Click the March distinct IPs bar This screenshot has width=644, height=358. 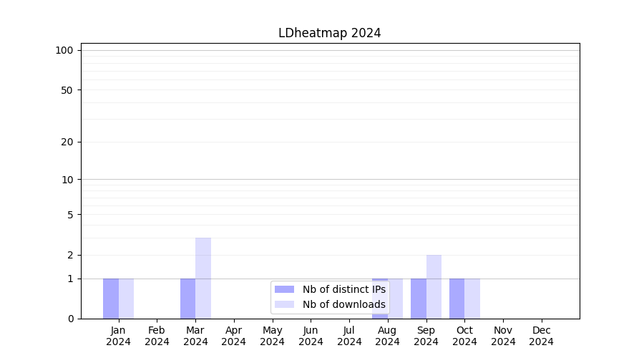(x=187, y=299)
